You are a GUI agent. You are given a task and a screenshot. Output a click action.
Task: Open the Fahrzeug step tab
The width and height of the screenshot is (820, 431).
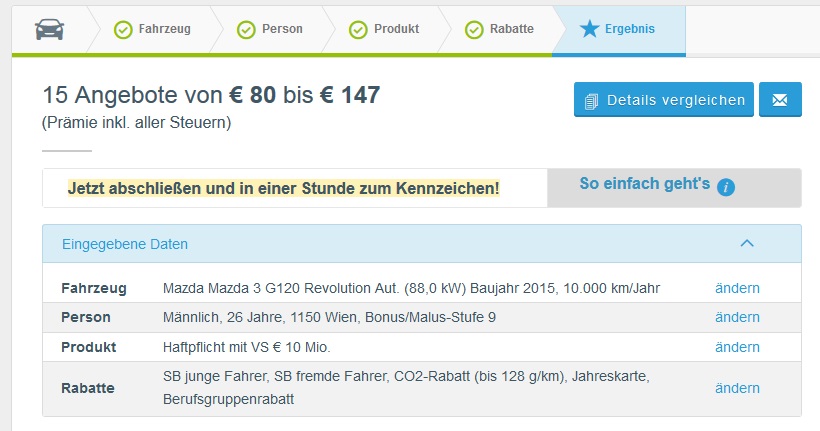point(153,29)
